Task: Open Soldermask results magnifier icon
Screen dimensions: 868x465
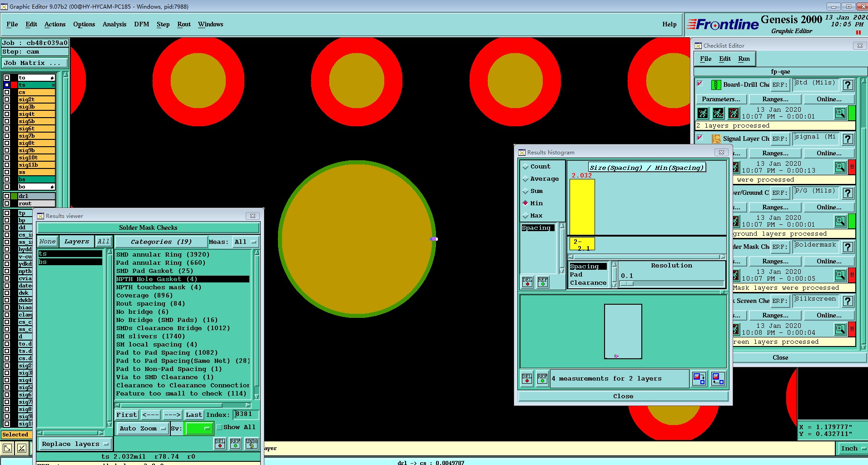Action: pos(840,275)
